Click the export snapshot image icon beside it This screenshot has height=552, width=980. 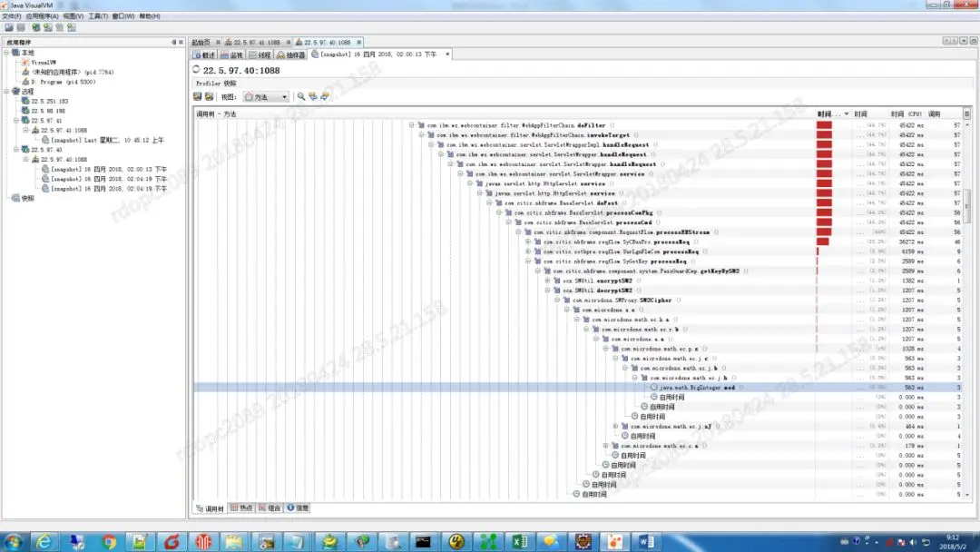(x=209, y=97)
